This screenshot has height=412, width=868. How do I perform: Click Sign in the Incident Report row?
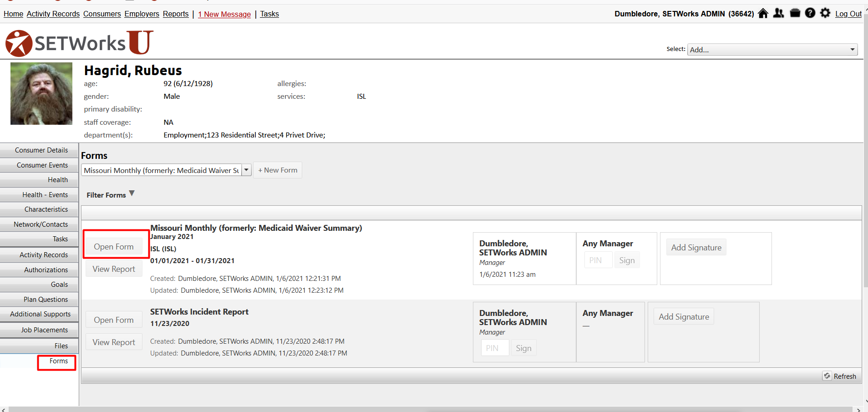pos(523,348)
